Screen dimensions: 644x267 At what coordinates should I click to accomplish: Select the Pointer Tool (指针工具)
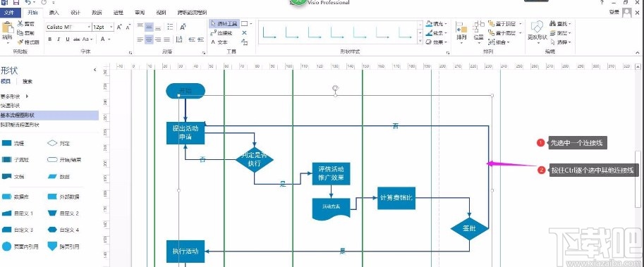(x=224, y=24)
